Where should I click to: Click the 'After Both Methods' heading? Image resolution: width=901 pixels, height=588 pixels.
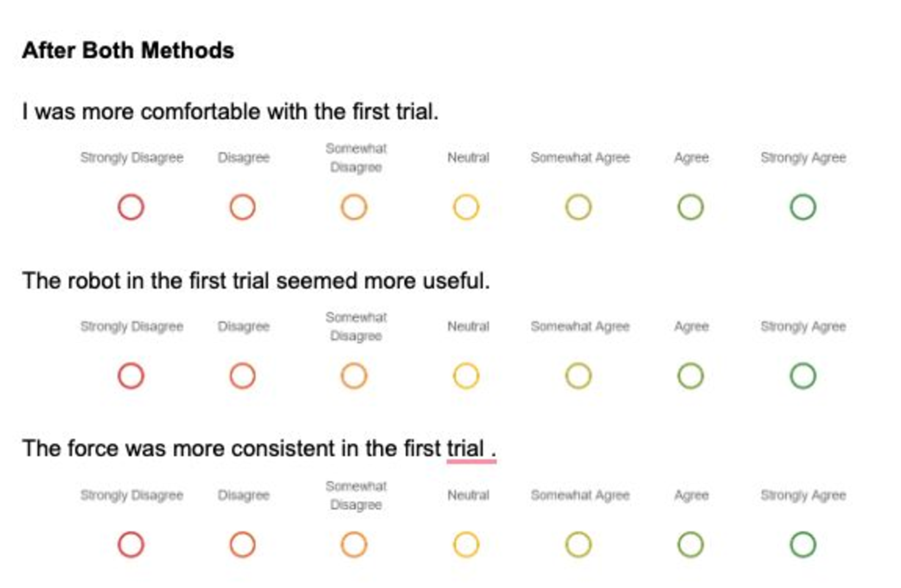128,50
